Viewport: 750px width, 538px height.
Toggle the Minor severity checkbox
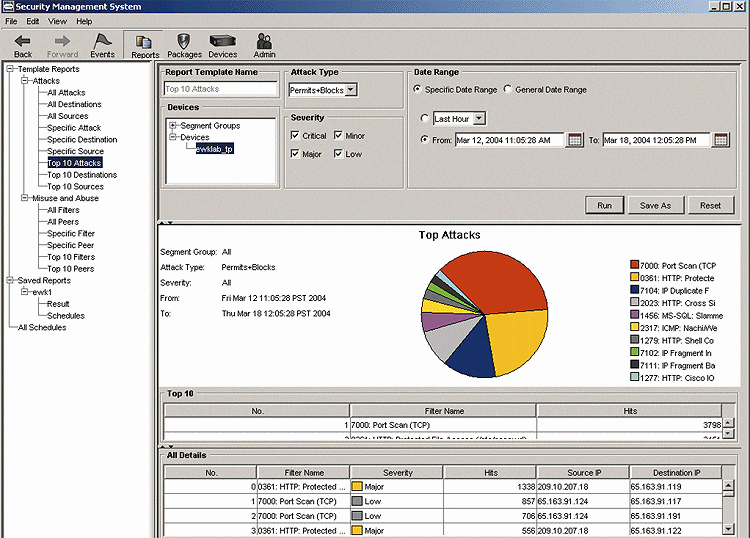point(339,136)
